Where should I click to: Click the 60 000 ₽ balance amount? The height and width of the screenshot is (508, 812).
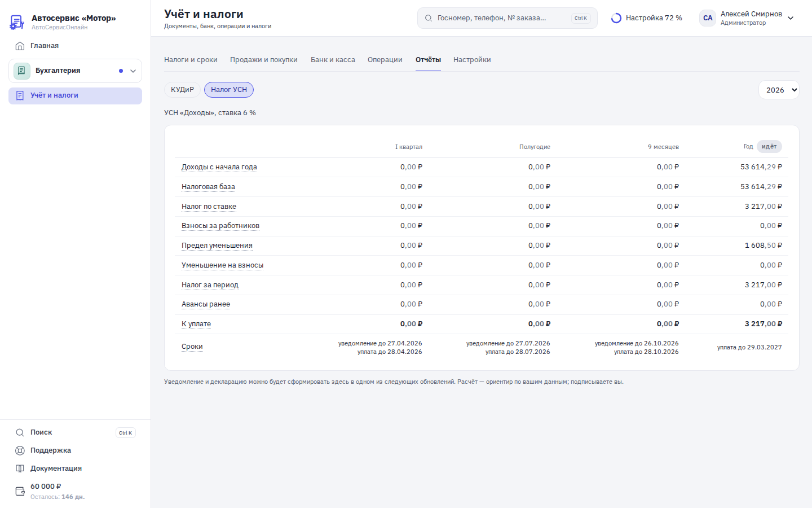pyautogui.click(x=46, y=487)
